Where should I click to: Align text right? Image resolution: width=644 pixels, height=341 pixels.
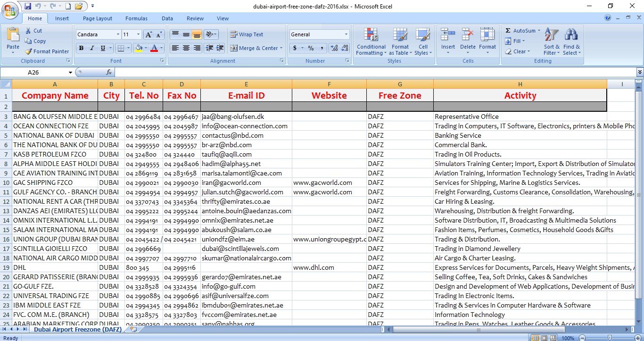[x=197, y=48]
